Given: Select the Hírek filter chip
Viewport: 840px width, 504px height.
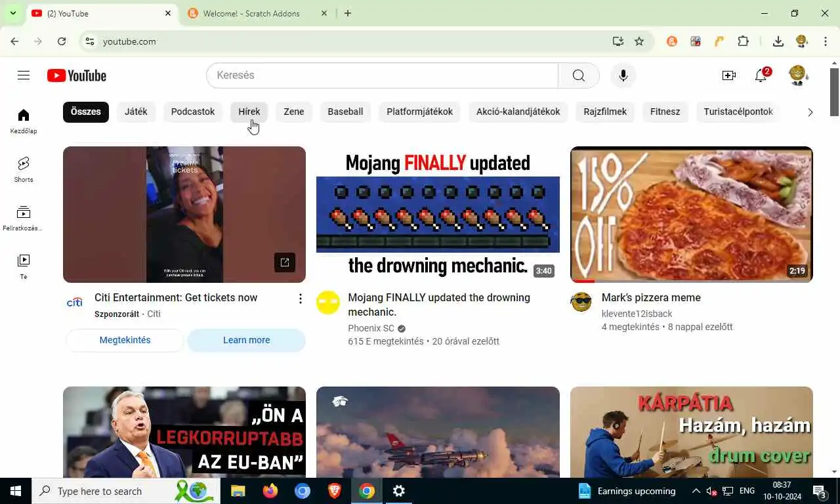Looking at the screenshot, I should [x=249, y=112].
